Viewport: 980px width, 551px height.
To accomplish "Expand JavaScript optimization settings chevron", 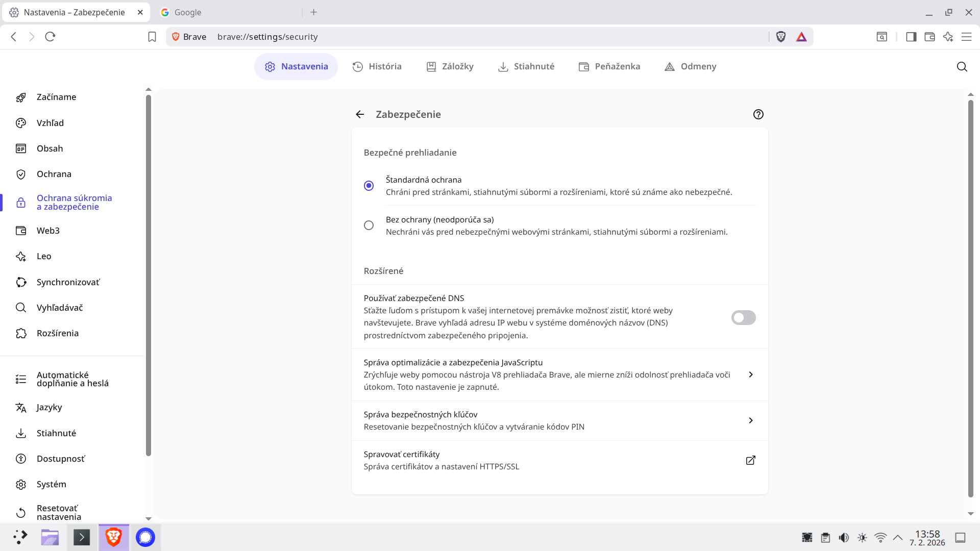I will click(750, 374).
